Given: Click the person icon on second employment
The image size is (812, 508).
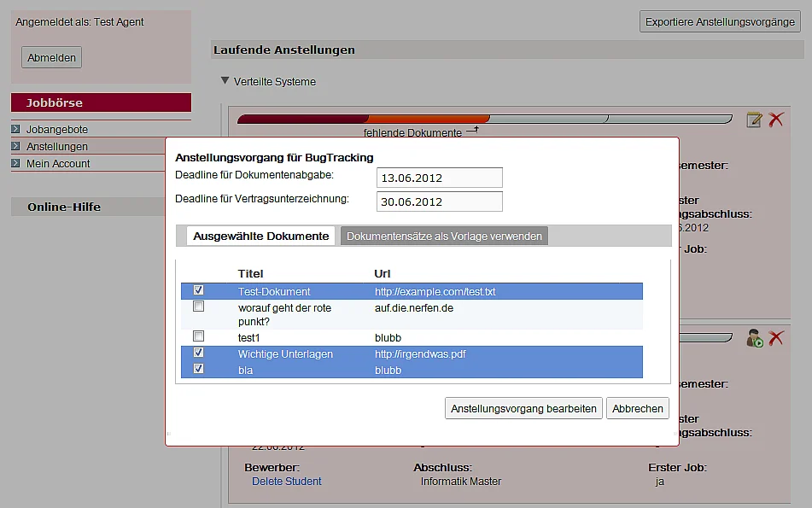Looking at the screenshot, I should (755, 338).
